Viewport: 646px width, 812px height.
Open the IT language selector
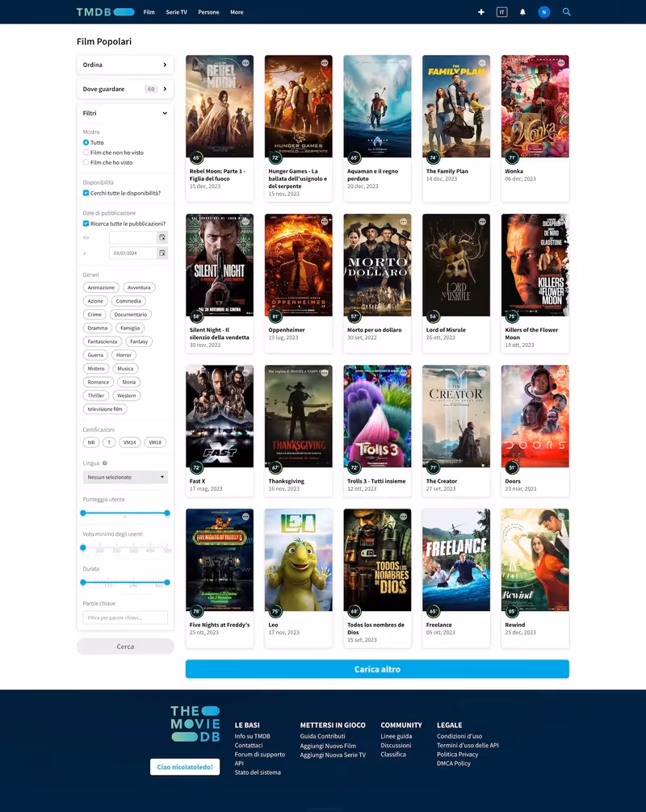click(501, 12)
